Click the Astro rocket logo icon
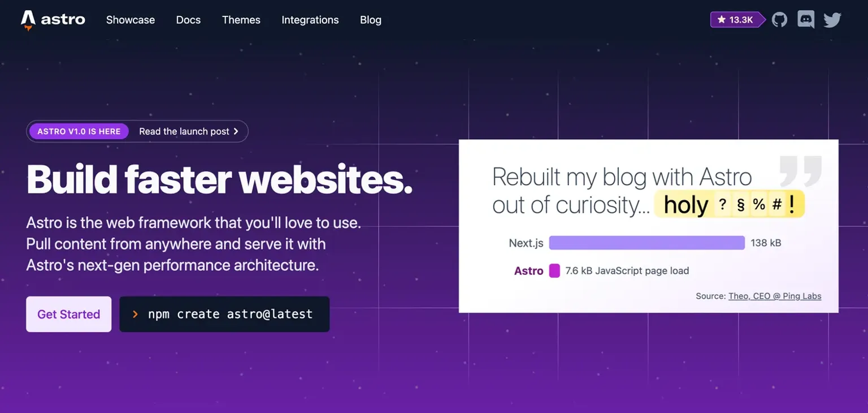The height and width of the screenshot is (413, 868). 28,20
